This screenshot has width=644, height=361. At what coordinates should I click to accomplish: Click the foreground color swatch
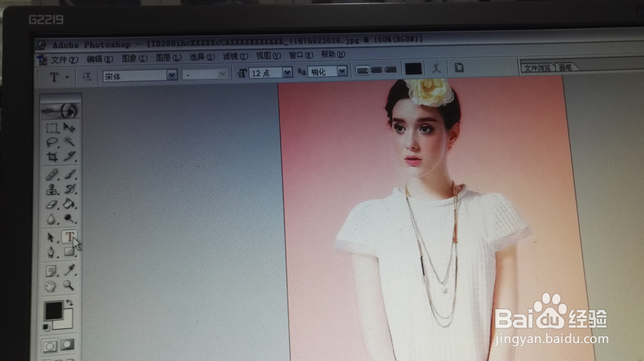(x=53, y=311)
